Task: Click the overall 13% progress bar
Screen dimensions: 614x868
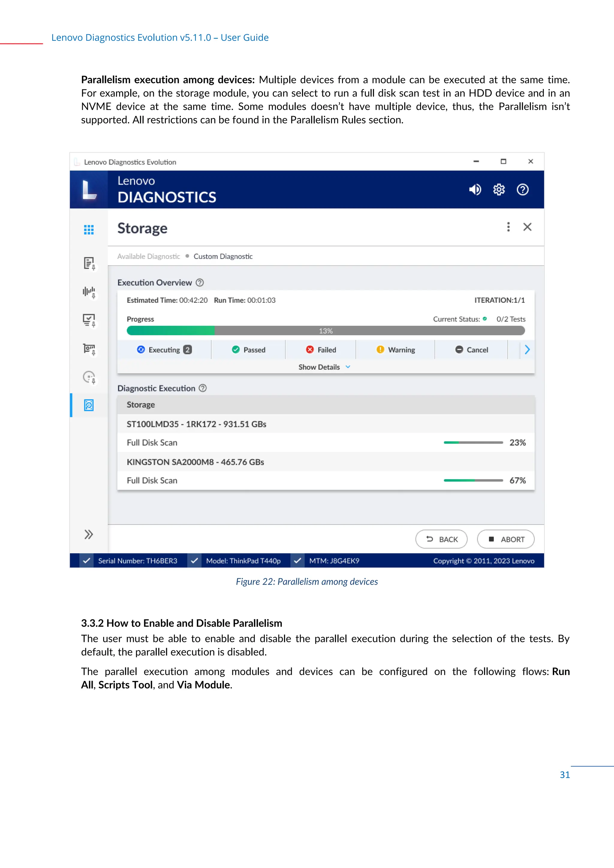Action: [x=326, y=331]
